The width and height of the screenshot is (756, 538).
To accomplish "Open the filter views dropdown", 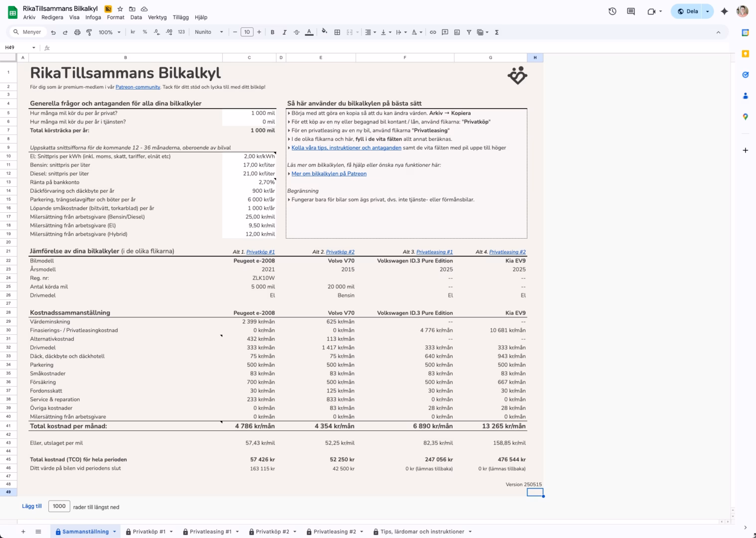I will pos(483,32).
